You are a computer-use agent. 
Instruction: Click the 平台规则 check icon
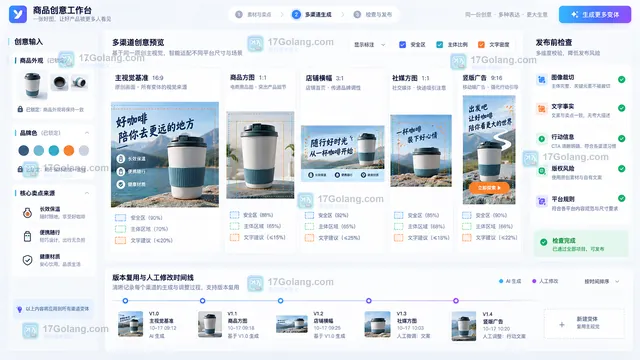point(542,201)
